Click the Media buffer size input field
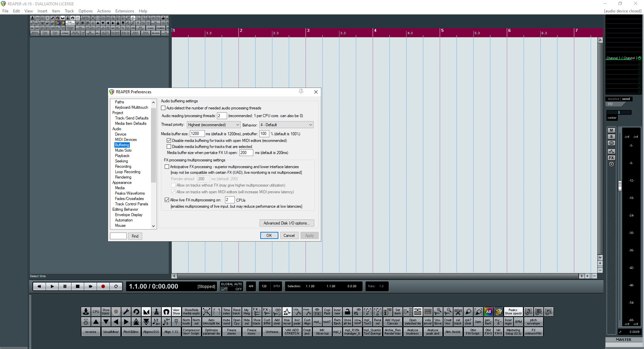The height and width of the screenshot is (349, 644). 197,134
